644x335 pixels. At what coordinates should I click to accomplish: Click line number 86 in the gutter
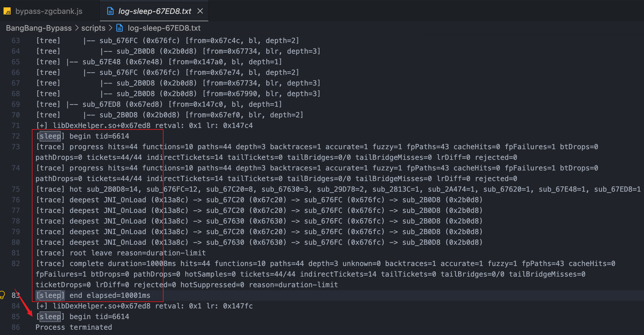click(16, 327)
